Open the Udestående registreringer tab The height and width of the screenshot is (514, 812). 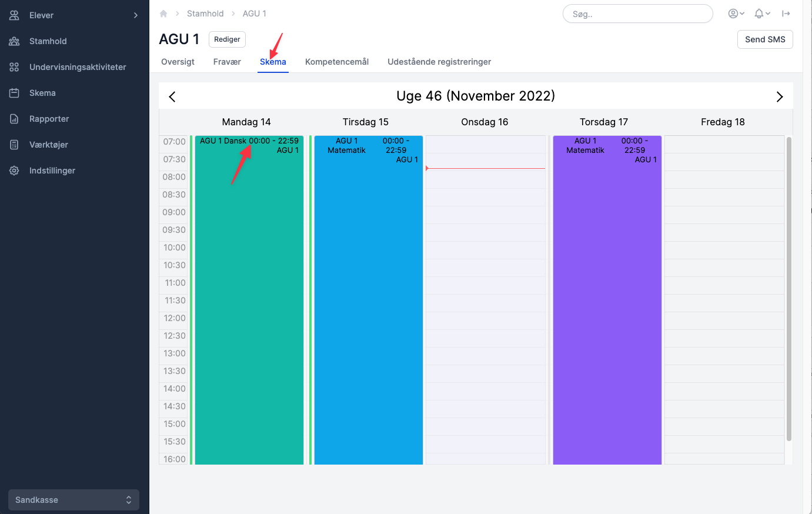(x=439, y=62)
